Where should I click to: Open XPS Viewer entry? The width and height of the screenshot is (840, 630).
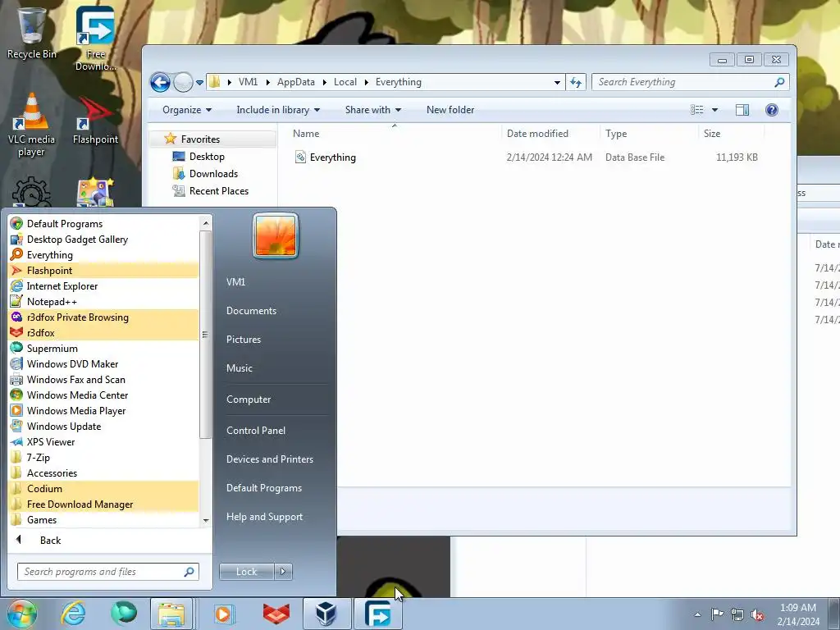104,441
